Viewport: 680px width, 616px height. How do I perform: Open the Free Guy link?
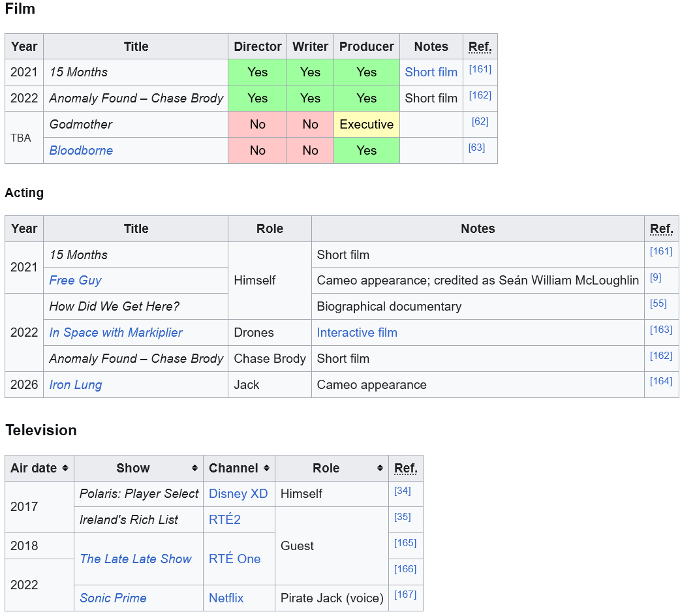(76, 281)
